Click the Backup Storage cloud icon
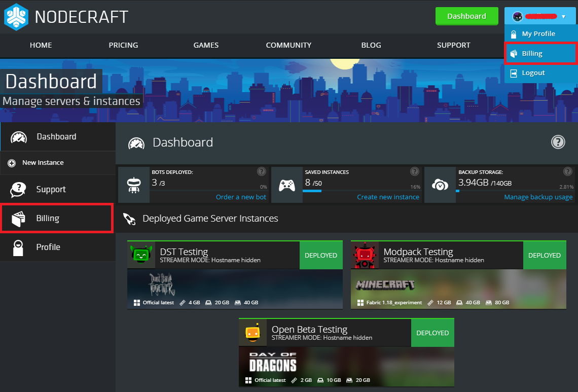This screenshot has width=578, height=392. point(440,185)
